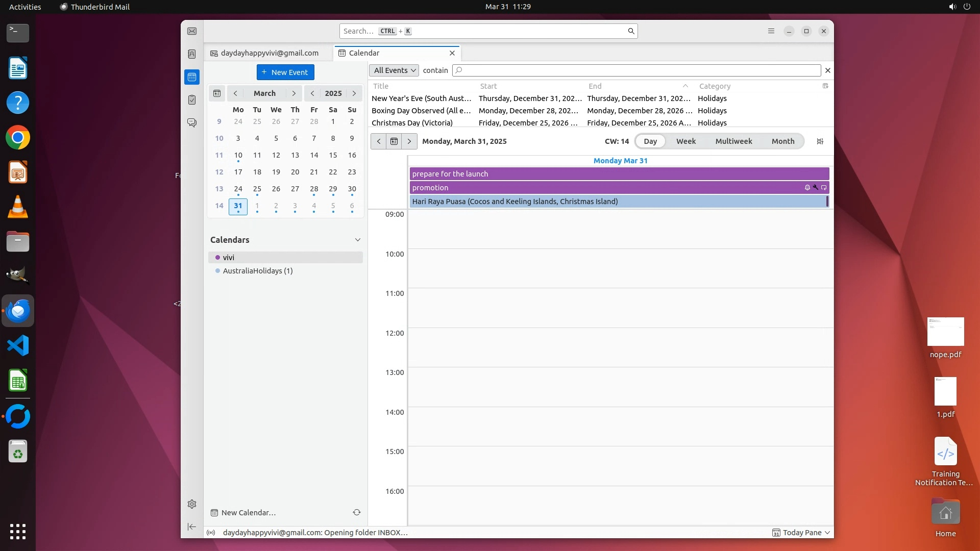Collapse the spaces toolbar
Image resolution: width=980 pixels, height=551 pixels.
point(192,527)
